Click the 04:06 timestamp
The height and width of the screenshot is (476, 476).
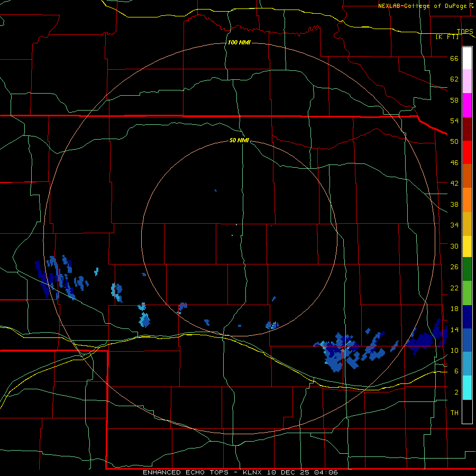point(325,472)
